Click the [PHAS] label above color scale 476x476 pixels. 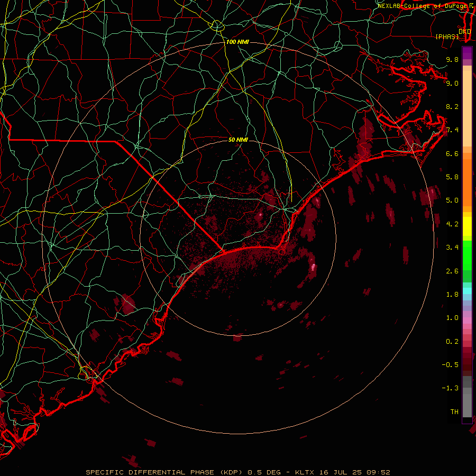pos(447,36)
